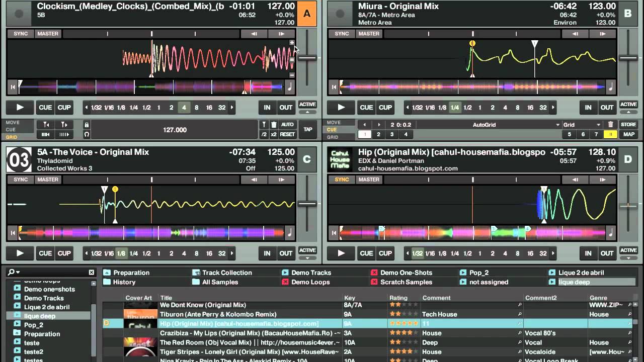Play the track on Deck D
The width and height of the screenshot is (644, 362).
pos(341,253)
